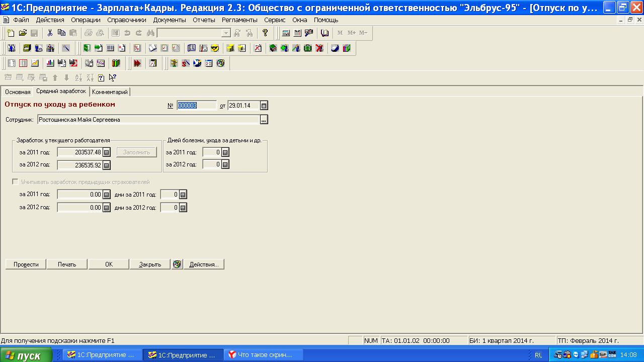
Task: Click the document number field 000003
Action: (196, 106)
